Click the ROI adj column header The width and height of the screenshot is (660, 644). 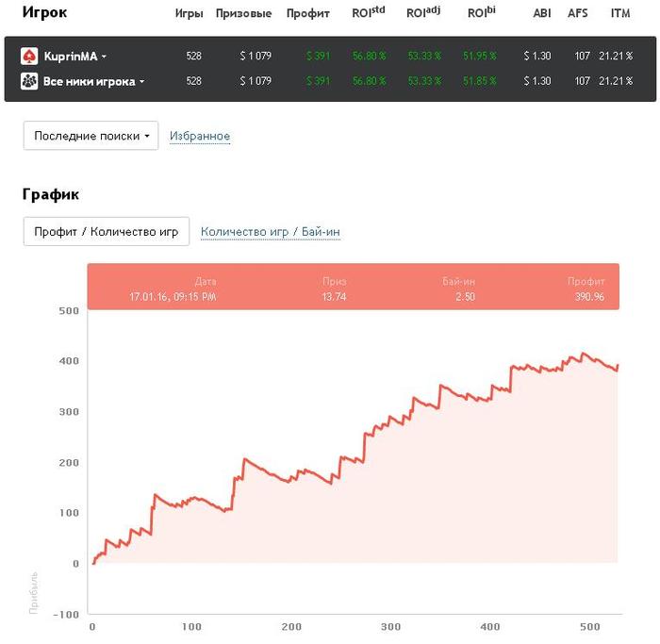423,13
